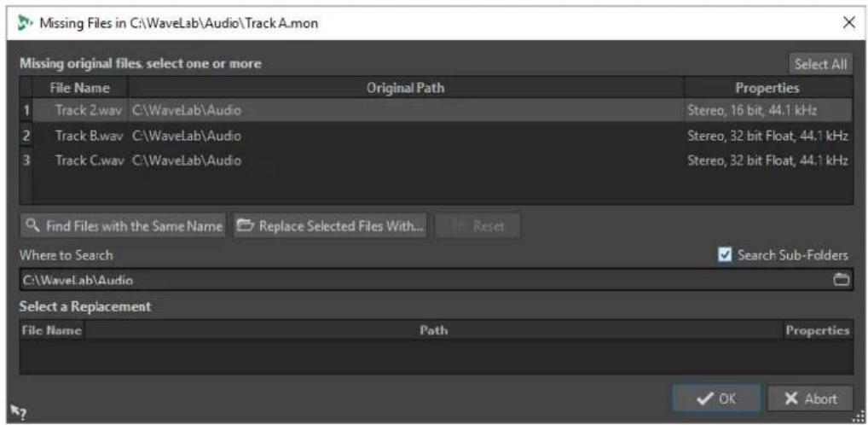Click the What's This help cursor icon
Image resolution: width=868 pixels, height=425 pixels.
[x=19, y=411]
